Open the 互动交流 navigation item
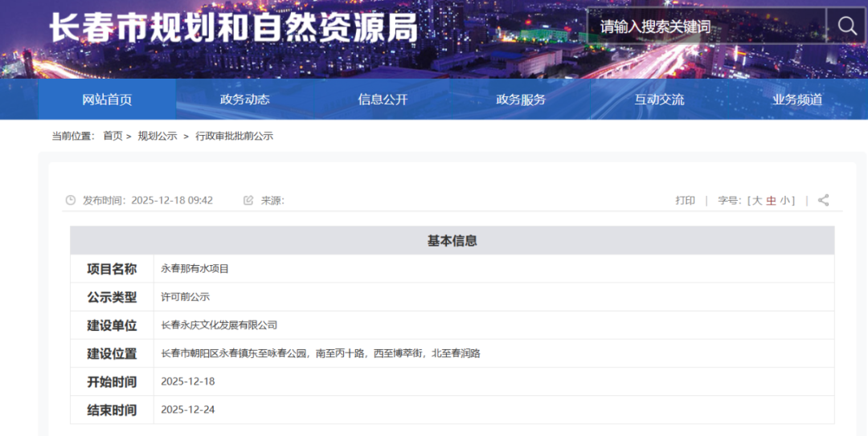The height and width of the screenshot is (436, 868). (x=659, y=100)
